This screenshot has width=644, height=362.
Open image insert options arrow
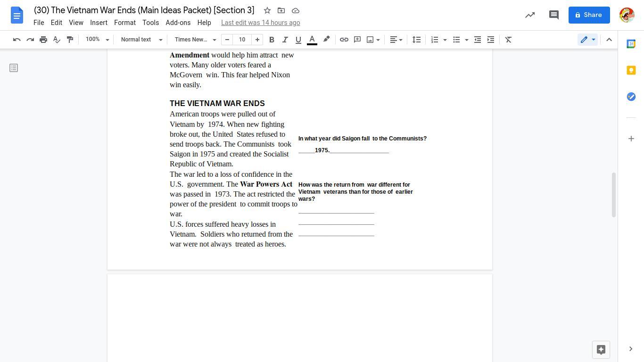pyautogui.click(x=378, y=40)
